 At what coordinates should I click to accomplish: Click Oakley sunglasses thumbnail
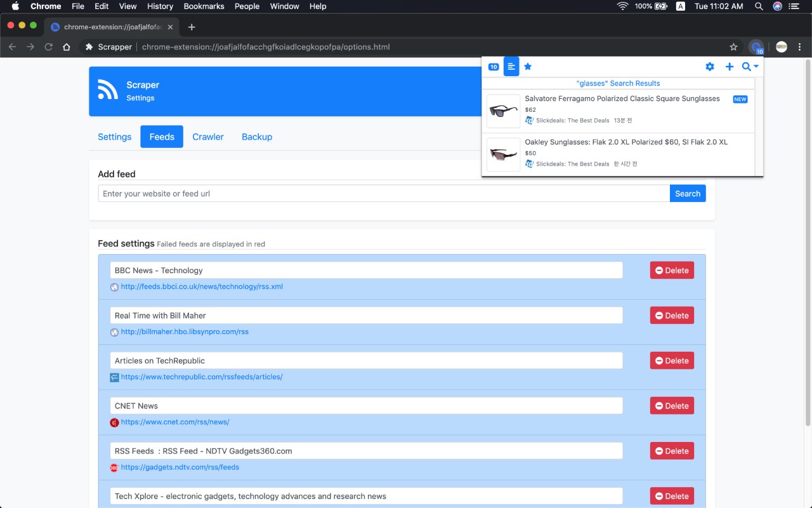point(503,154)
